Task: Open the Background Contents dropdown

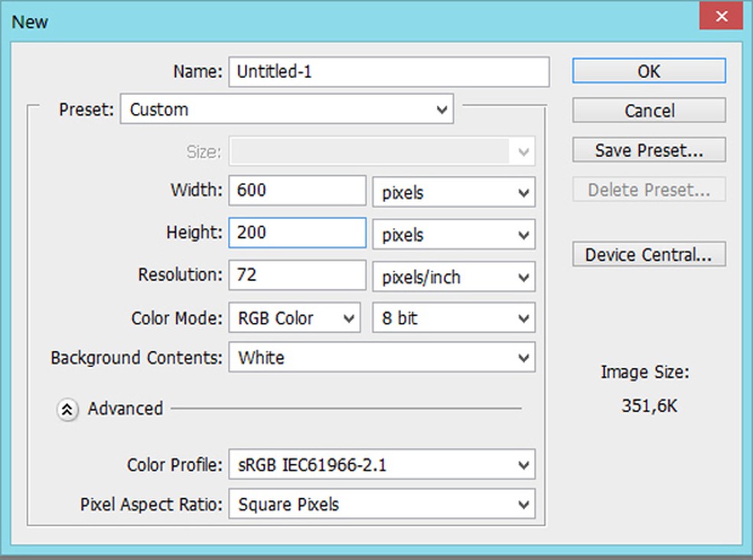Action: [381, 357]
